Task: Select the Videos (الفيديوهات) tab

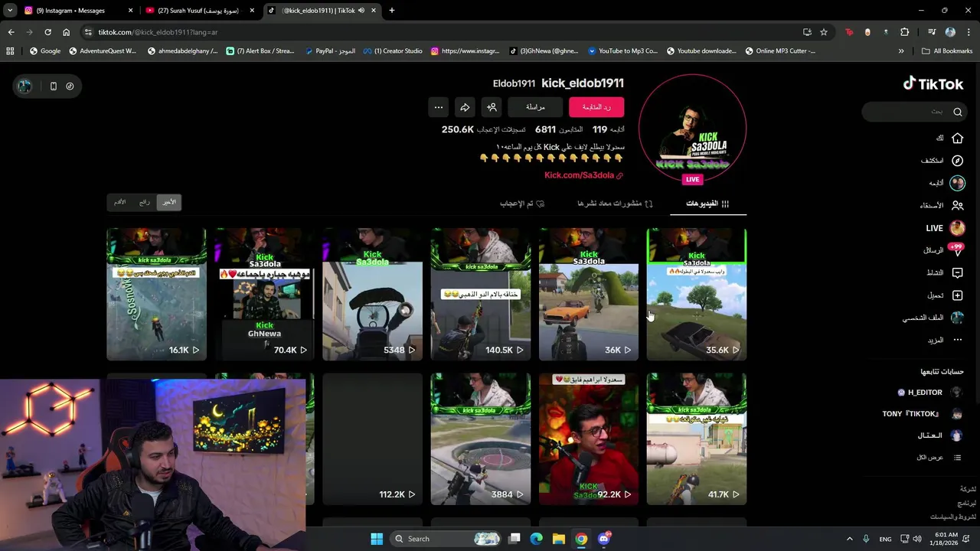Action: tap(707, 204)
